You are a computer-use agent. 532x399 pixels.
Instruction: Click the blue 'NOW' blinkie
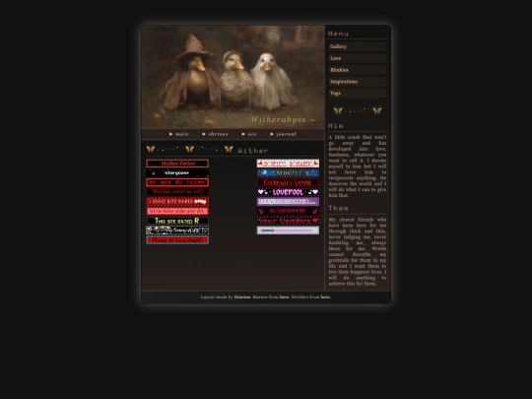tap(288, 173)
